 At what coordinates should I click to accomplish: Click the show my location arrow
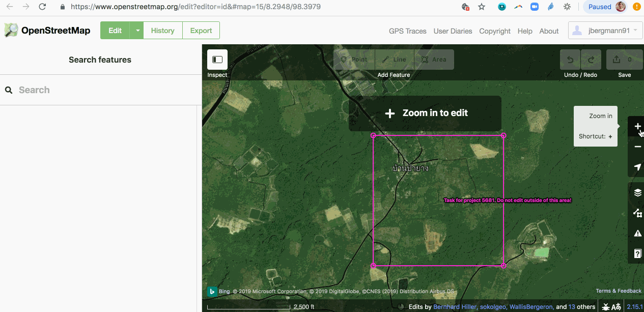point(637,167)
